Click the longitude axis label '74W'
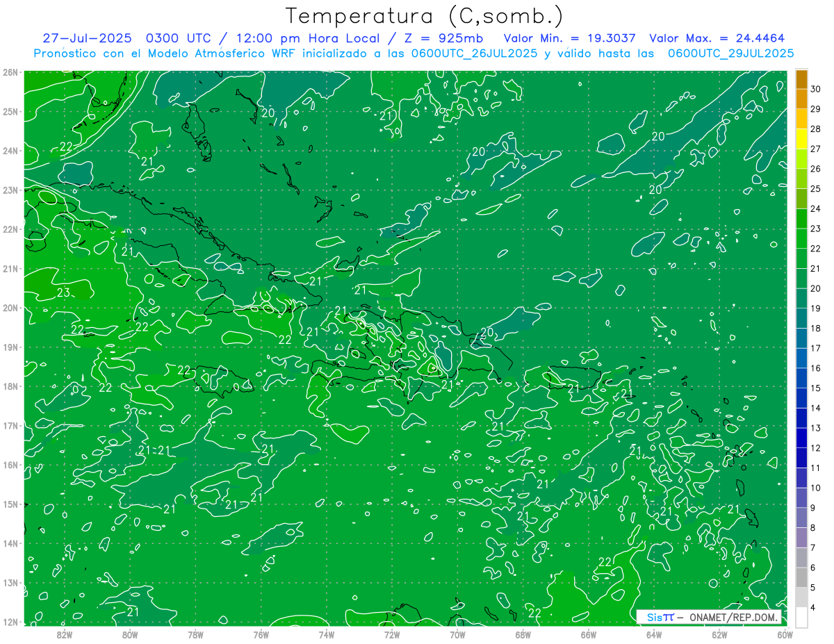The width and height of the screenshot is (834, 644). [x=326, y=634]
